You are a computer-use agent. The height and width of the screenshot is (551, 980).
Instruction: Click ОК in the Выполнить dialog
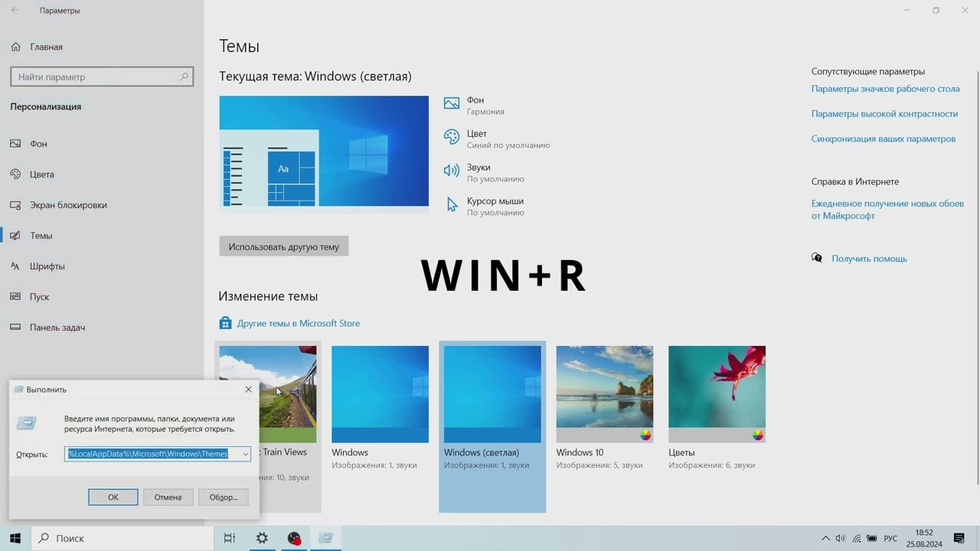[113, 497]
